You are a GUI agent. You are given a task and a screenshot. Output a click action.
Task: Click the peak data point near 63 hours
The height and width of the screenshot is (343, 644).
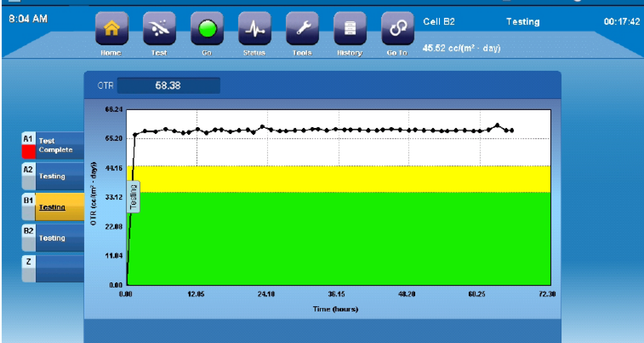click(497, 125)
